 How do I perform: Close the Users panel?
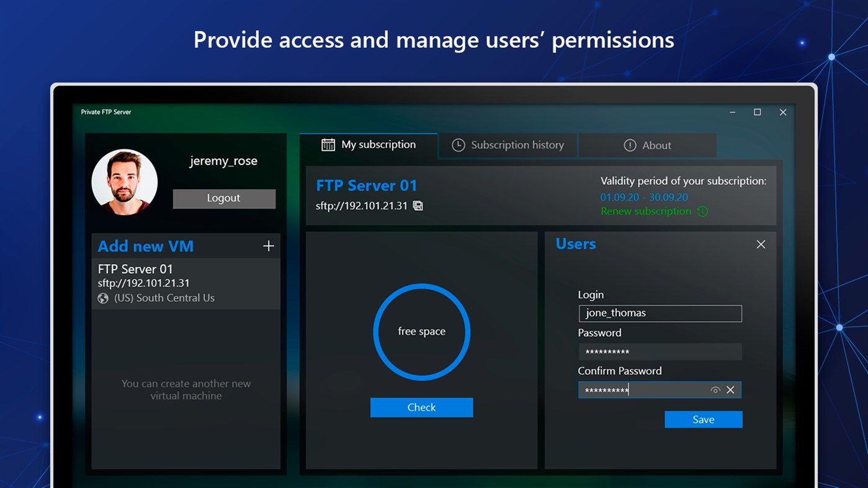click(x=761, y=244)
